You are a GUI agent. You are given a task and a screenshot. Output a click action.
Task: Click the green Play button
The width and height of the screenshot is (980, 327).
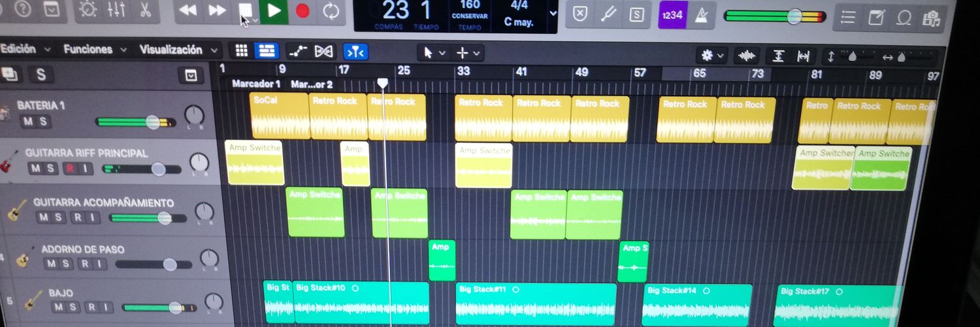pos(274,11)
